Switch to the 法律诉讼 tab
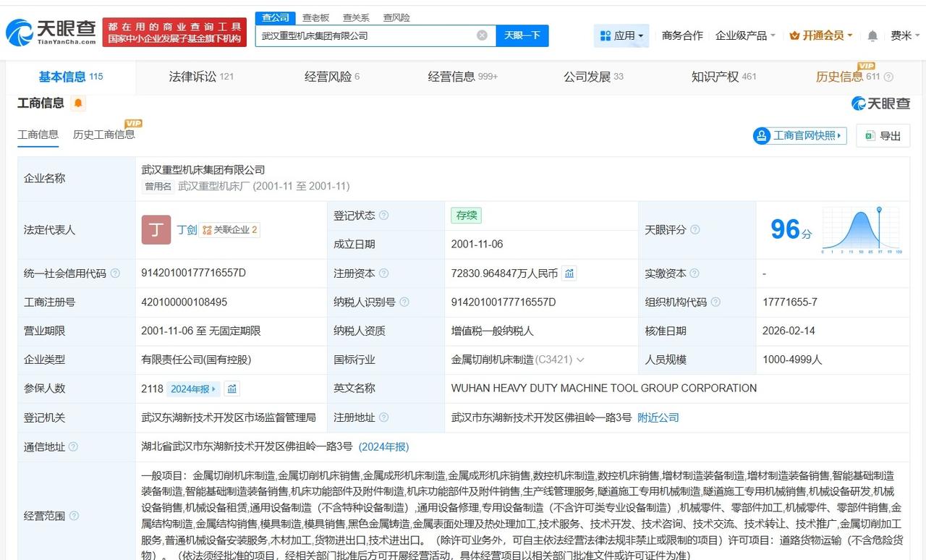Screen dimensions: 926x560 pos(201,77)
